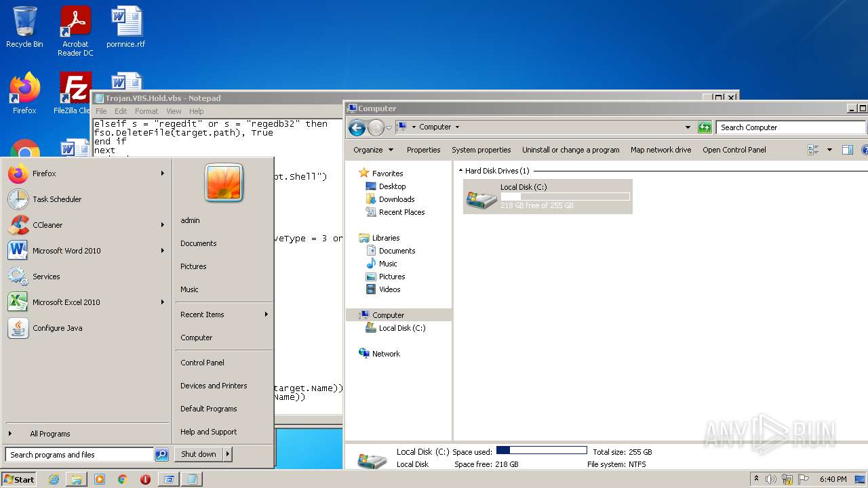Open view options dropdown arrow
The height and width of the screenshot is (488, 868).
coord(829,150)
